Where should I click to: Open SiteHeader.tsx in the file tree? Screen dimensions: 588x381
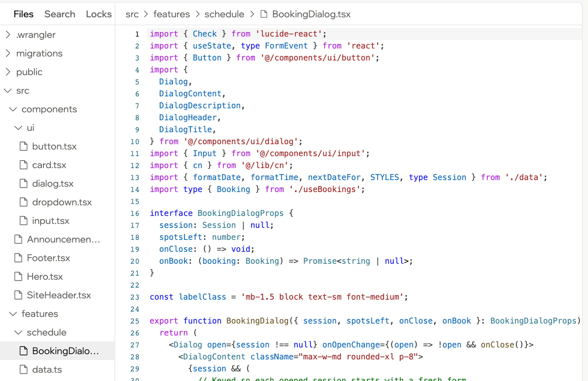click(x=59, y=295)
